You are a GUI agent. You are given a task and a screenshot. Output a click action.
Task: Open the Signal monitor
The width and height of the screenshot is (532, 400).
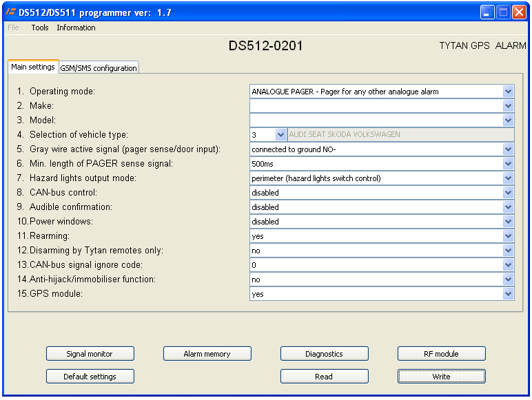click(90, 354)
